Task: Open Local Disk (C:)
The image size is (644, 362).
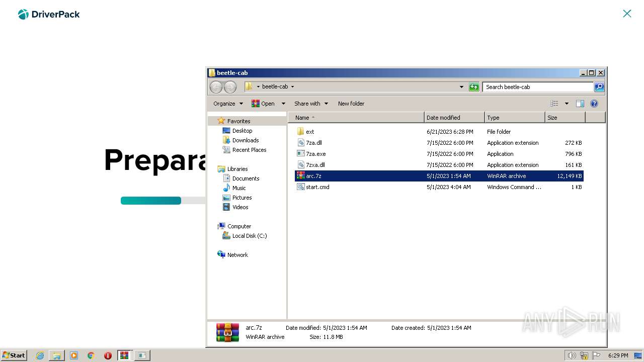Action: coord(250,236)
